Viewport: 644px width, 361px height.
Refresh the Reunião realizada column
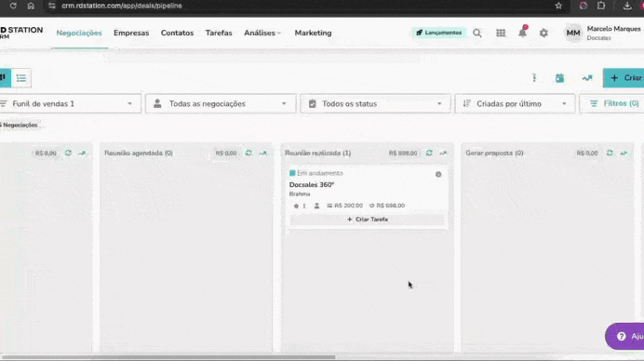(x=429, y=153)
